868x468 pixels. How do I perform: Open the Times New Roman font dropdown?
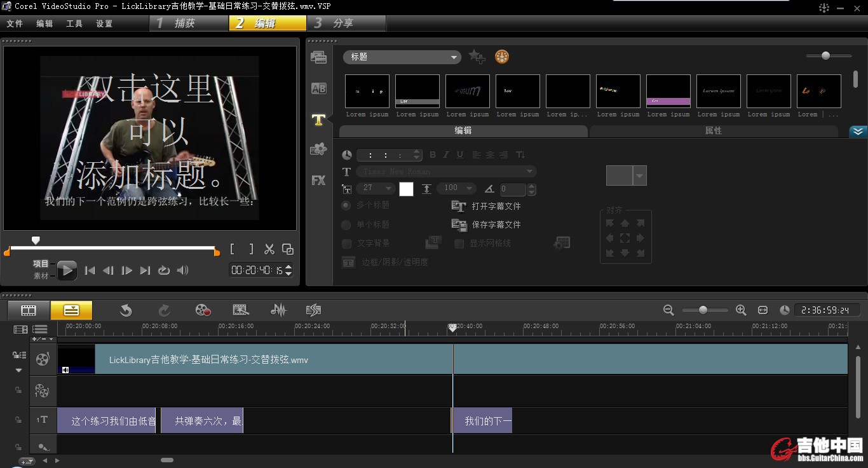tap(529, 172)
